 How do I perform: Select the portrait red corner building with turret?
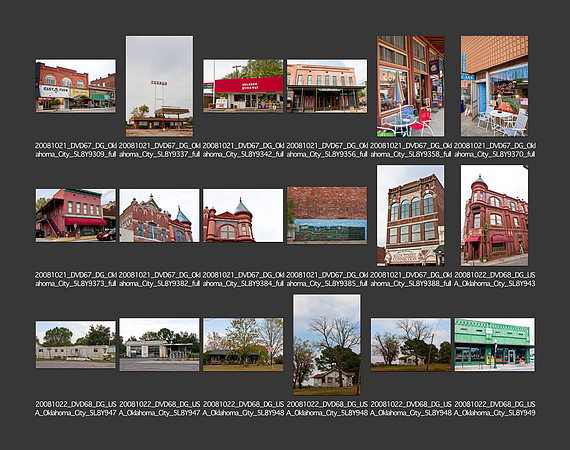[x=494, y=216]
